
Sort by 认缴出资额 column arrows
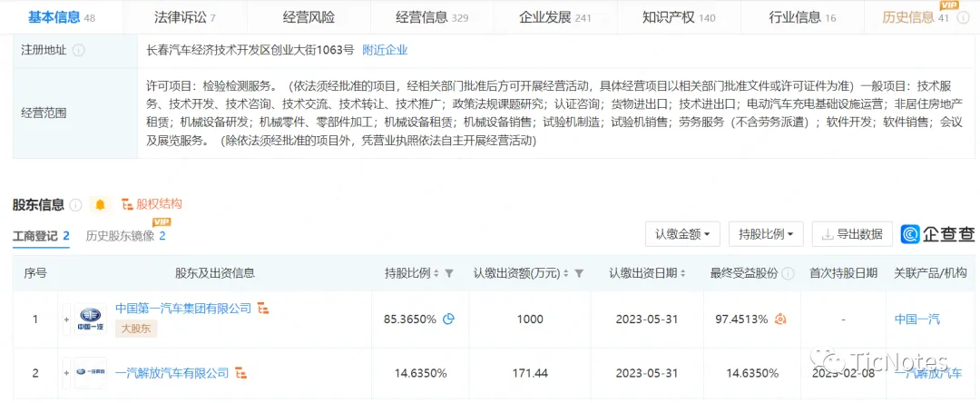pyautogui.click(x=566, y=274)
